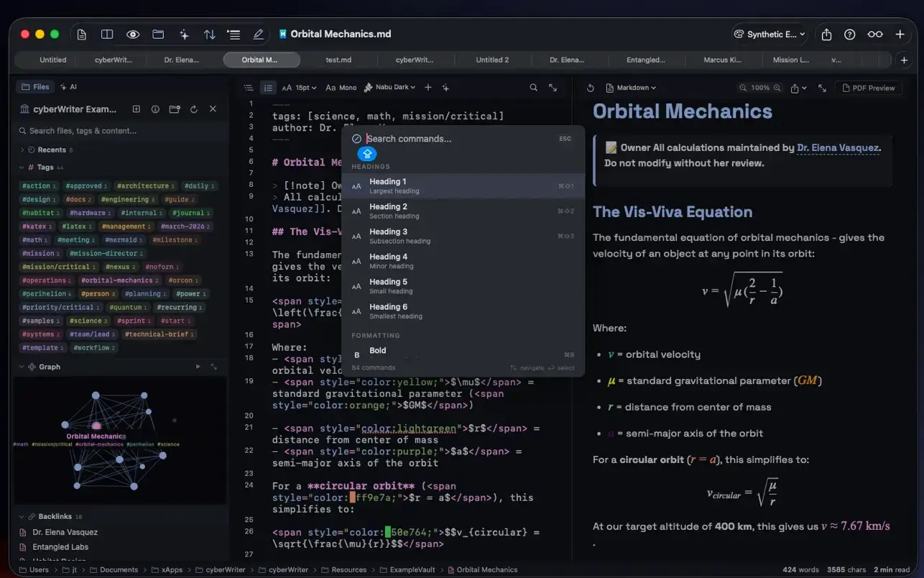Choose Heading 2 Section heading command
The width and height of the screenshot is (924, 578).
[x=463, y=211]
